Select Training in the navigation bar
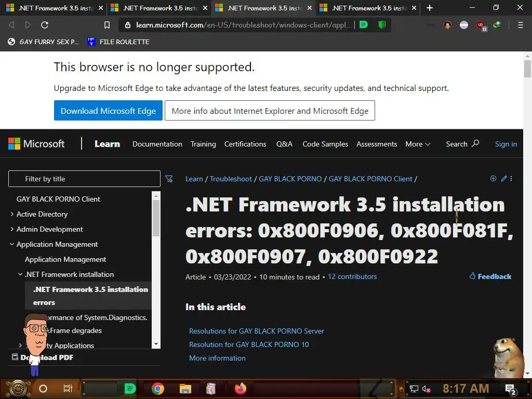Screen dimensions: 532x399 [x=203, y=144]
